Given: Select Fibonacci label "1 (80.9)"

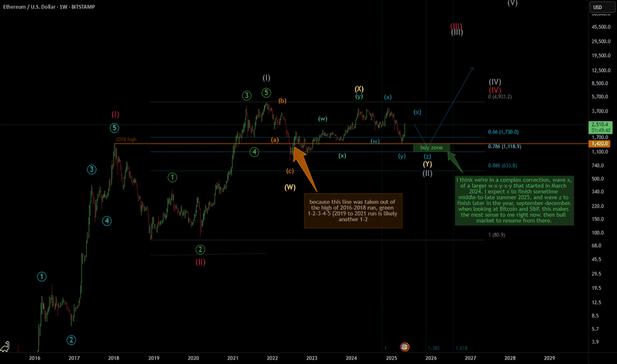Looking at the screenshot, I should coord(497,234).
